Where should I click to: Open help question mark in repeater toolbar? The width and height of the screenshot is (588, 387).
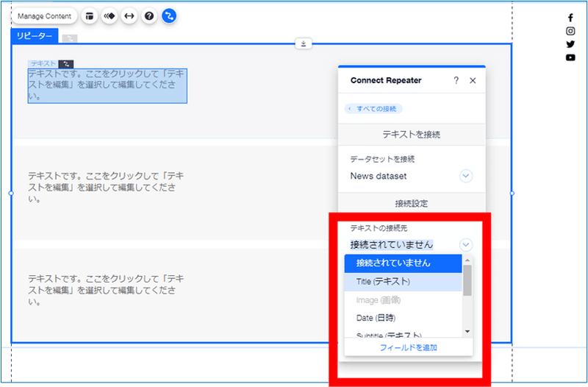pos(149,16)
